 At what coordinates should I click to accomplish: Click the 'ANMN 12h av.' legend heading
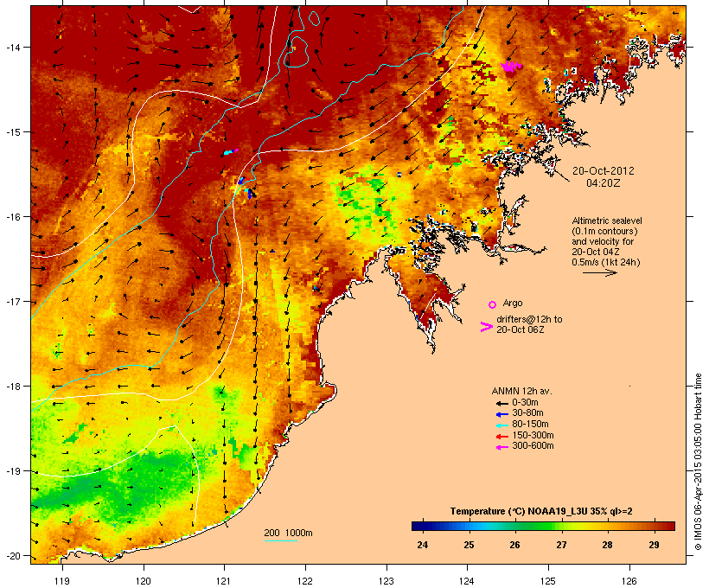[x=521, y=391]
